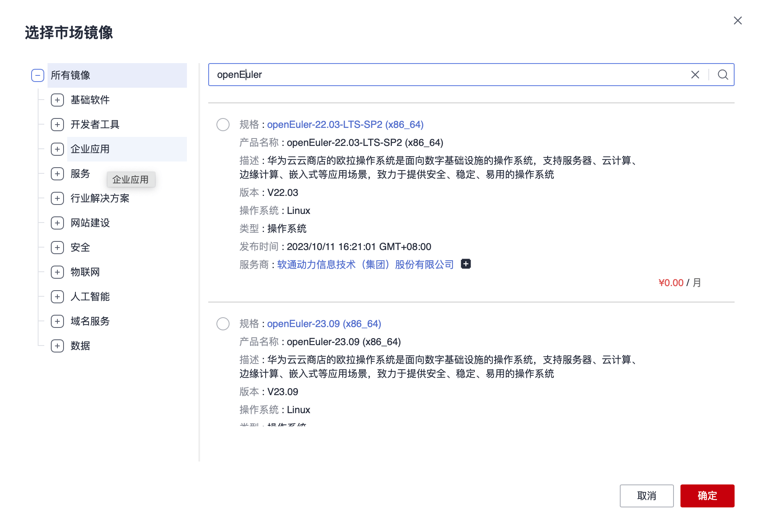Select 企业应用 in the category tree
Image resolution: width=760 pixels, height=532 pixels.
coord(90,149)
